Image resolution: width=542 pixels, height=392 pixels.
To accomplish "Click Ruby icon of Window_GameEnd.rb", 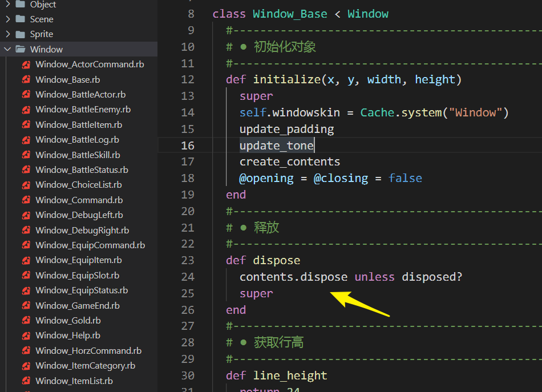I will [26, 306].
